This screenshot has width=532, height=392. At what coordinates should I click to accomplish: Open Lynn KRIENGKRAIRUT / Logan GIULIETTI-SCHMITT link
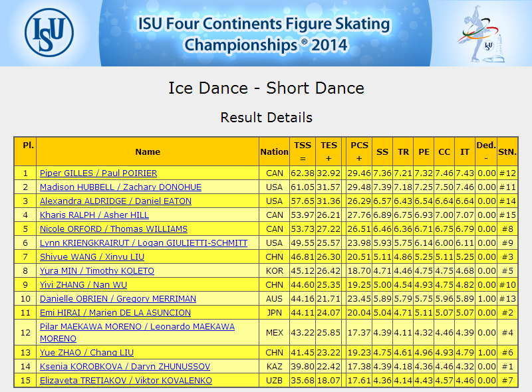tap(144, 243)
